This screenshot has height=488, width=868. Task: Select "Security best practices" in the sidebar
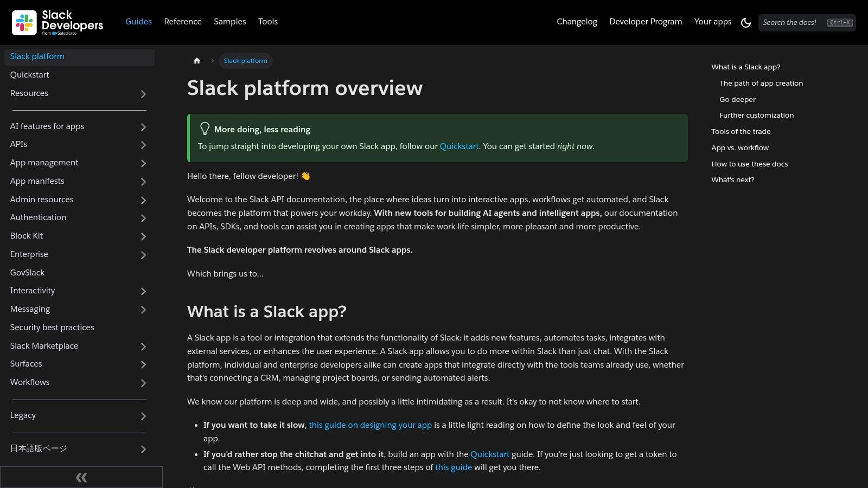tap(52, 327)
